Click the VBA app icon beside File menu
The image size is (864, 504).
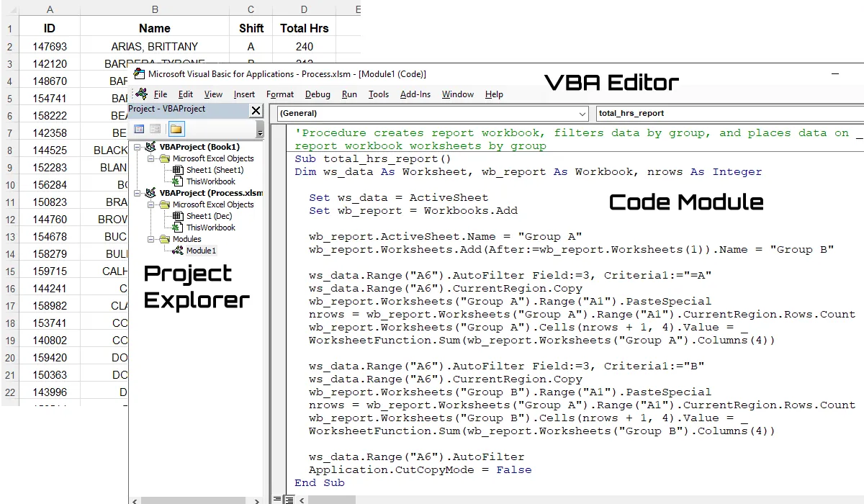(142, 94)
